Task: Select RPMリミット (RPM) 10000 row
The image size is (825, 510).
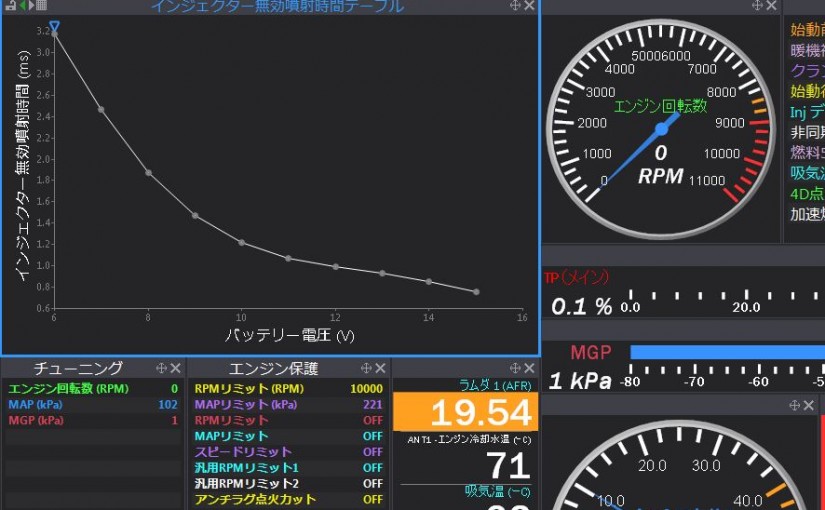Action: click(x=288, y=388)
